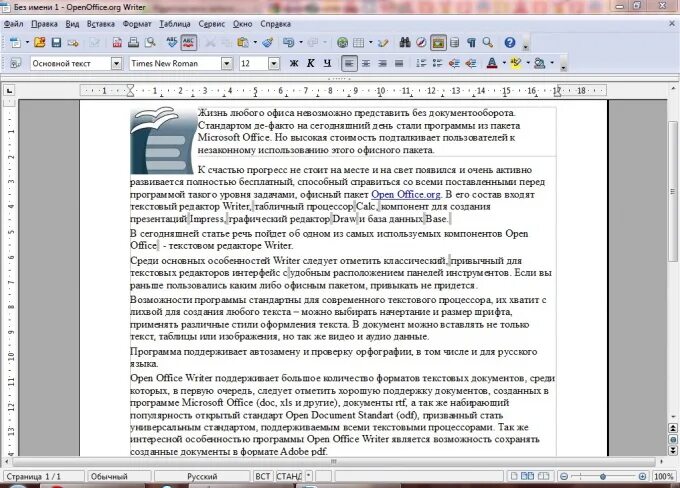
Task: Open Table grid dropdown arrow
Action: (370, 43)
